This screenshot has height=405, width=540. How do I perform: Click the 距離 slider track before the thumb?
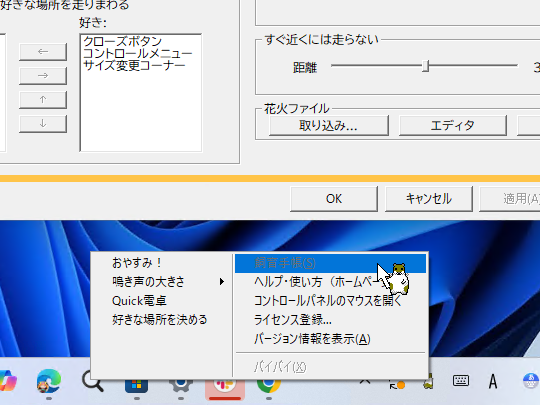click(x=377, y=65)
